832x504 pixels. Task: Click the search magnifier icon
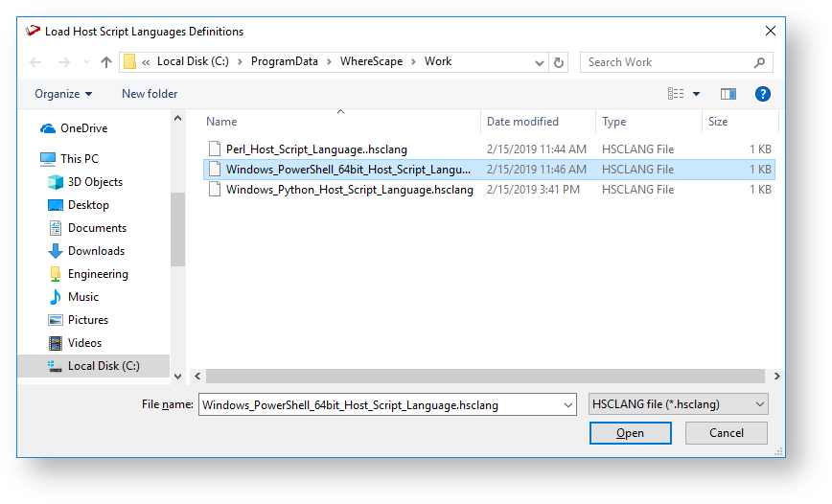759,62
